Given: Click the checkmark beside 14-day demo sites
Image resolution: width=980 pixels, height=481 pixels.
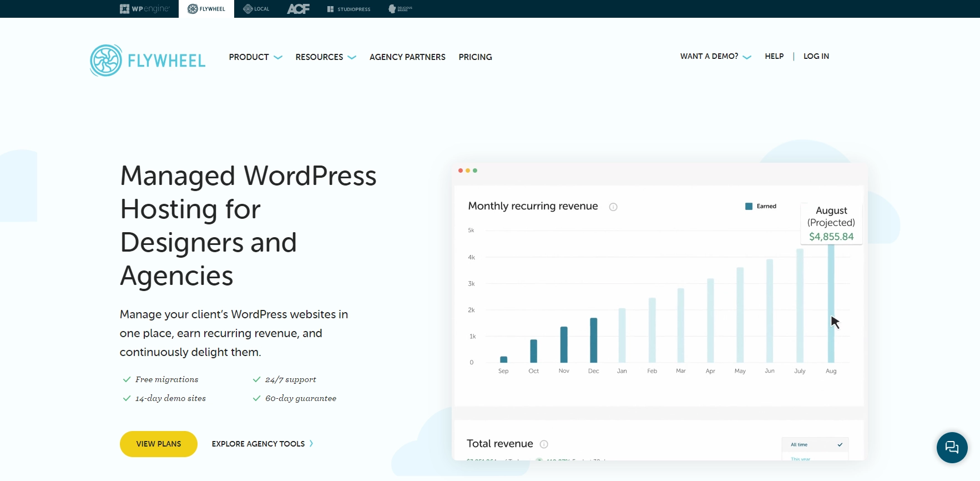Looking at the screenshot, I should click(127, 398).
